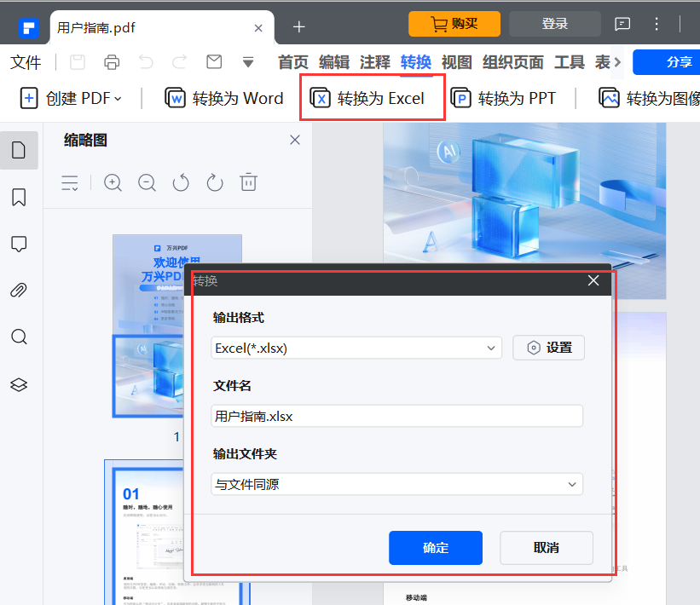Screen dimensions: 700x605
Task: Select the email send icon in the toolbar
Action: [x=213, y=60]
